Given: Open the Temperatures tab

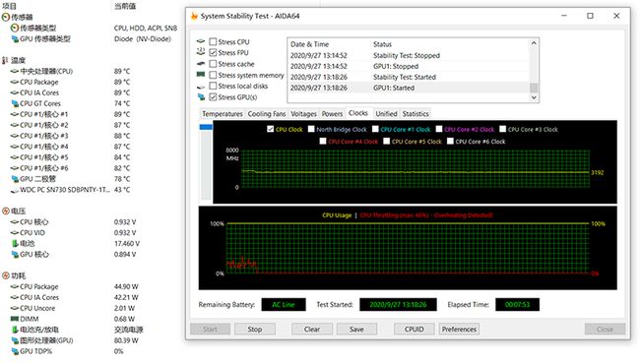Looking at the screenshot, I should [223, 114].
